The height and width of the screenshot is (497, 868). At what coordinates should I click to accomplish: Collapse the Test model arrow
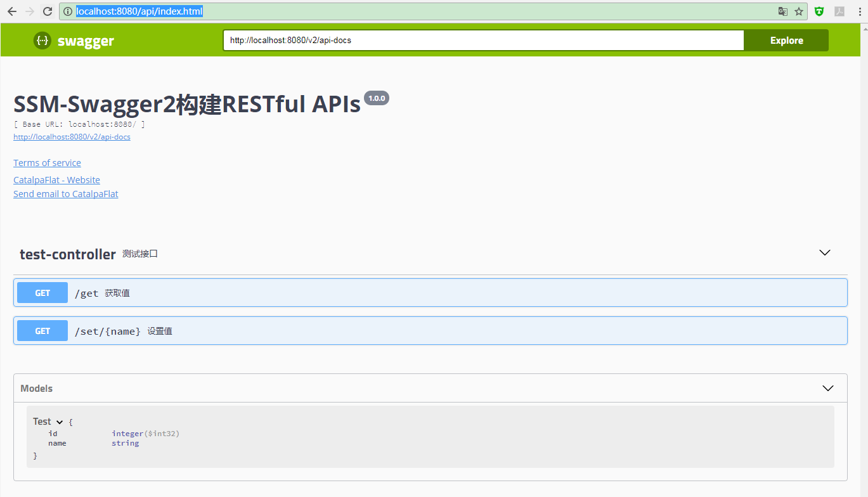[60, 422]
